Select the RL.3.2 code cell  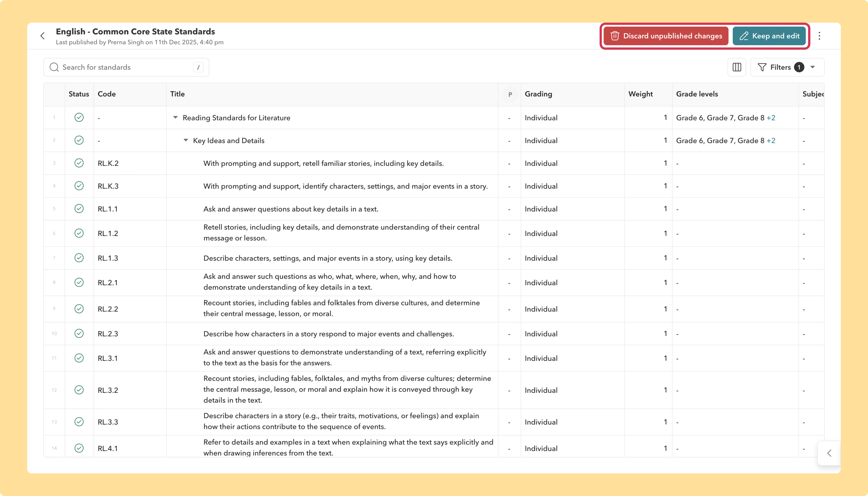click(x=130, y=390)
